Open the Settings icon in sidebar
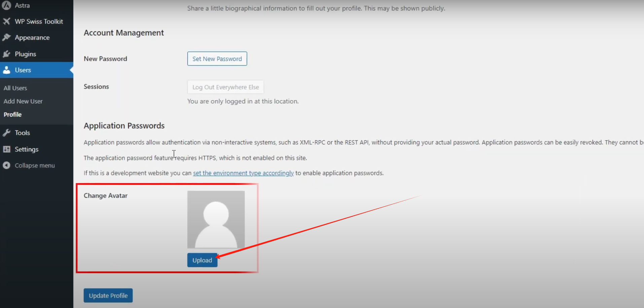This screenshot has height=308, width=644. [x=7, y=149]
